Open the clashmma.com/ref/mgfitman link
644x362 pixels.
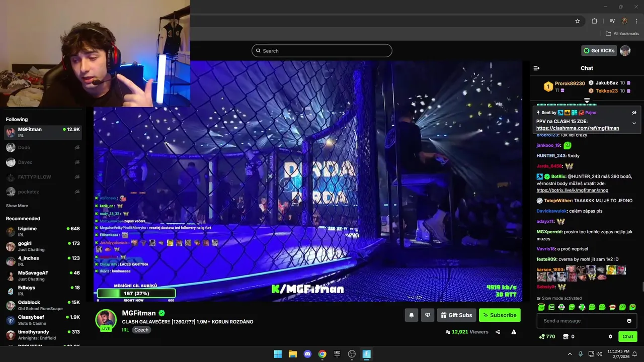578,128
